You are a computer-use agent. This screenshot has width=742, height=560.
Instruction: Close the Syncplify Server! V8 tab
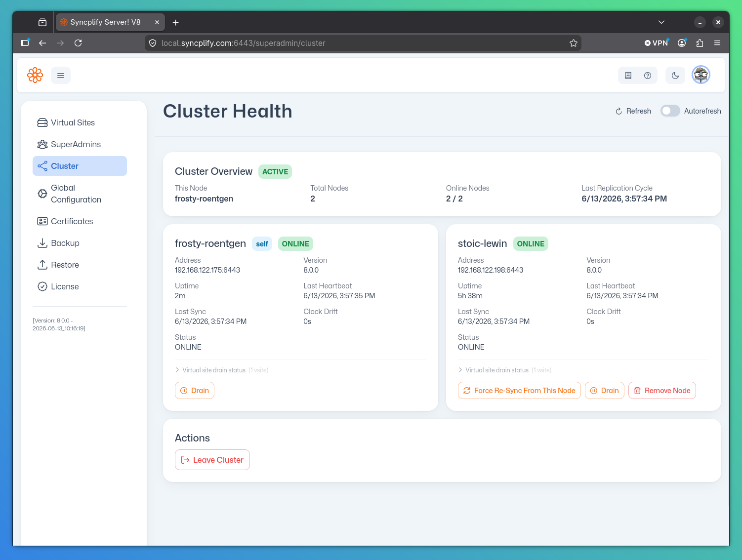pos(157,22)
